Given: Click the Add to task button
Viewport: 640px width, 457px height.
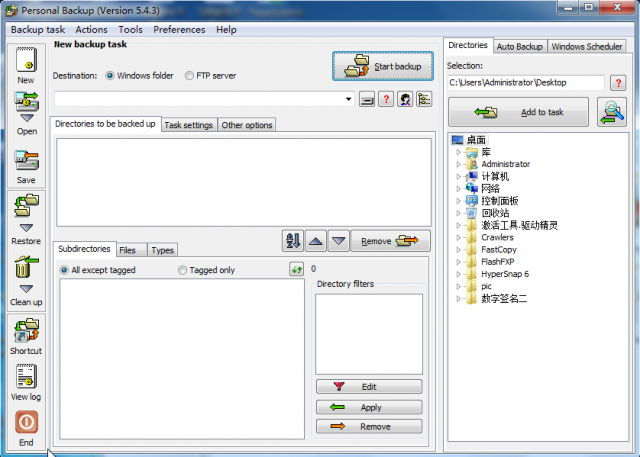Looking at the screenshot, I should pyautogui.click(x=518, y=113).
